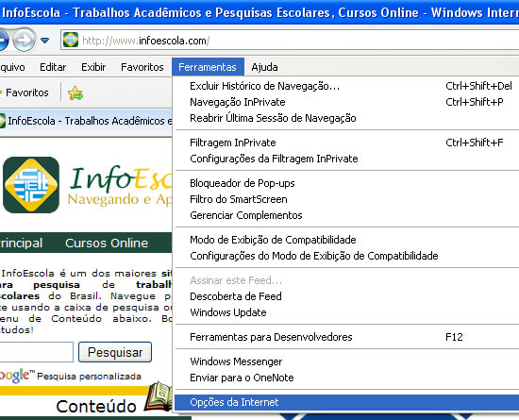Select Opções da Internet
The image size is (519, 420).
[x=346, y=402]
